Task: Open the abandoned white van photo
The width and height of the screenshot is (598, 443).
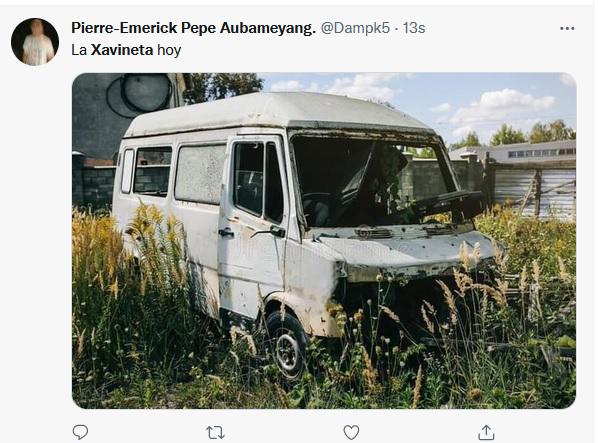Action: 324,241
